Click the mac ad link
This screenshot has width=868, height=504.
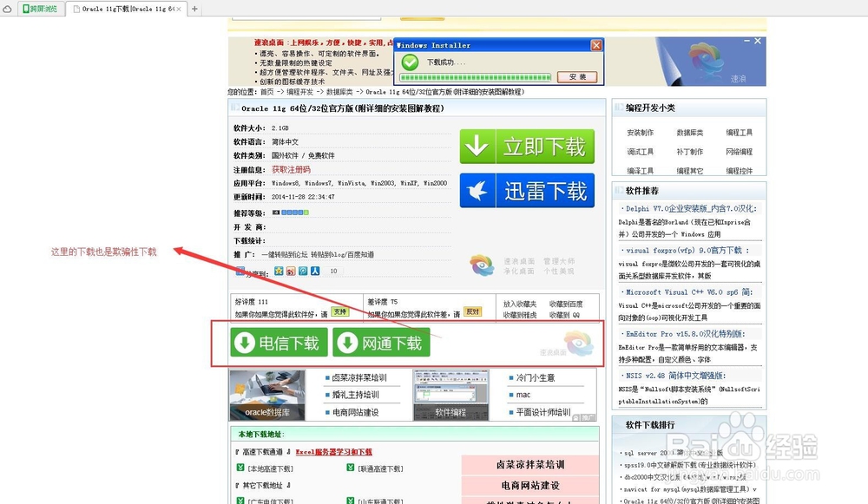[x=523, y=395]
